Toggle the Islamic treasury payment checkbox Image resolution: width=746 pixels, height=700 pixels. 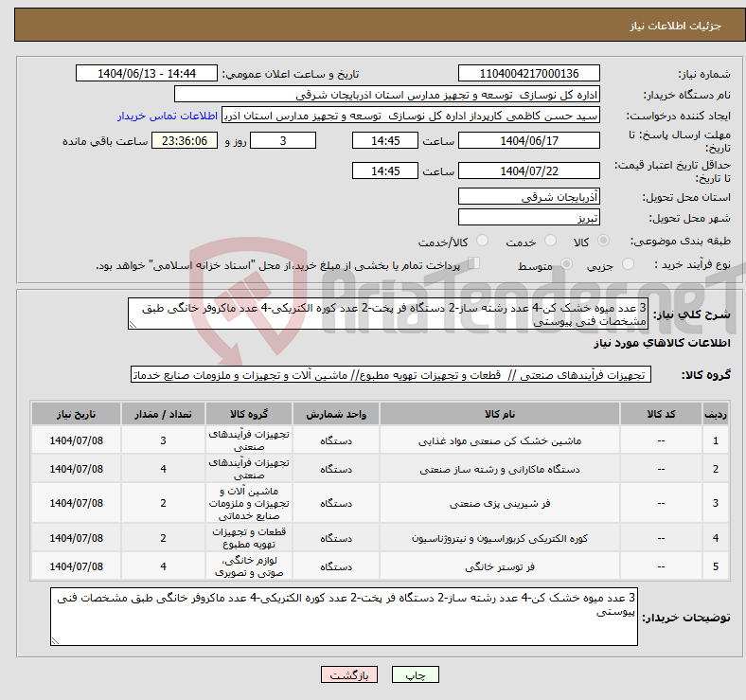click(x=474, y=263)
